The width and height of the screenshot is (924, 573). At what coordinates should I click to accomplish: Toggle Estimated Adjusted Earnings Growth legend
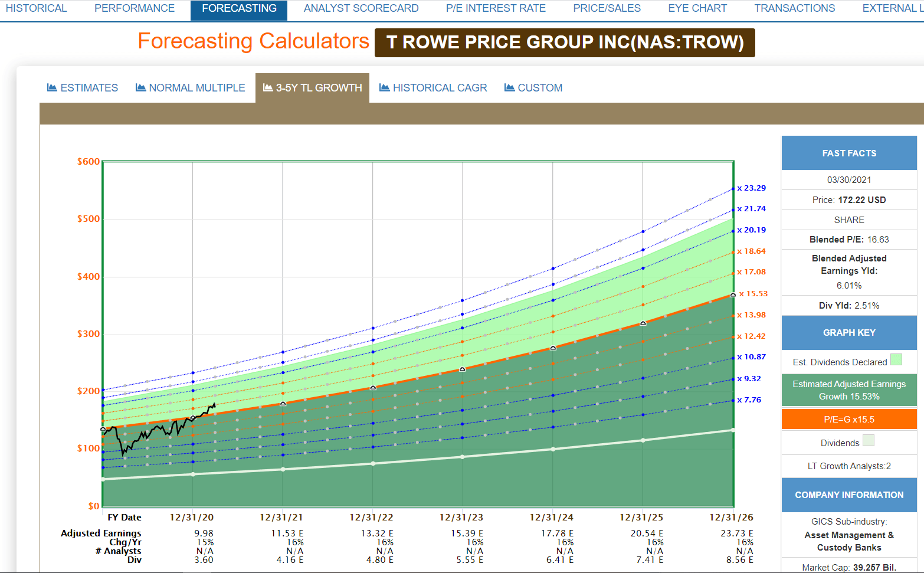[x=849, y=390]
